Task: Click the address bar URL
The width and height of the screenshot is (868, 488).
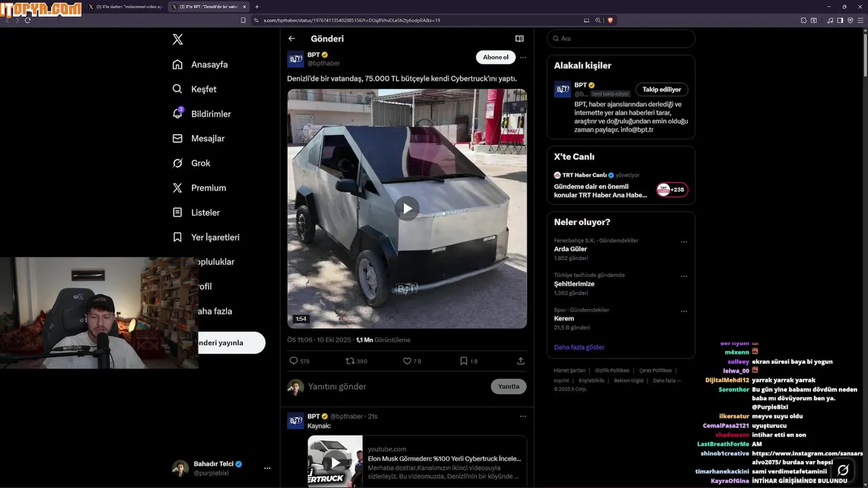Action: 351,20
